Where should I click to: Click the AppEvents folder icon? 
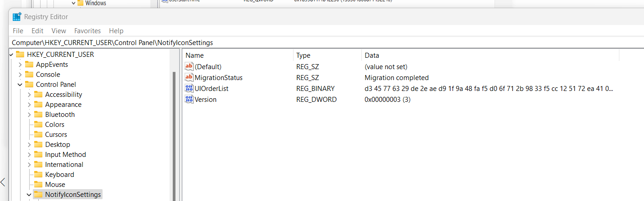coord(29,65)
